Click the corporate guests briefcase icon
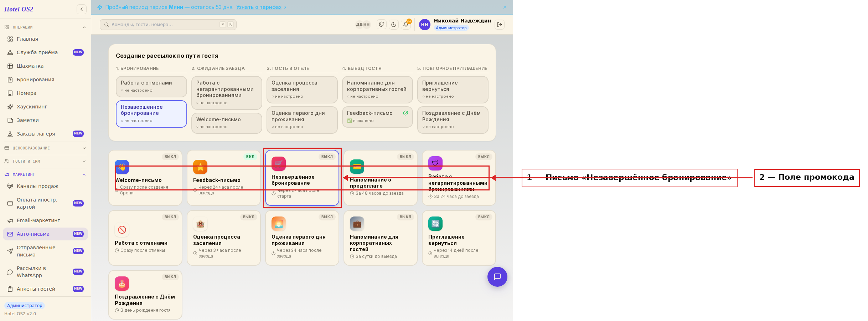This screenshot has height=321, width=868. (357, 224)
